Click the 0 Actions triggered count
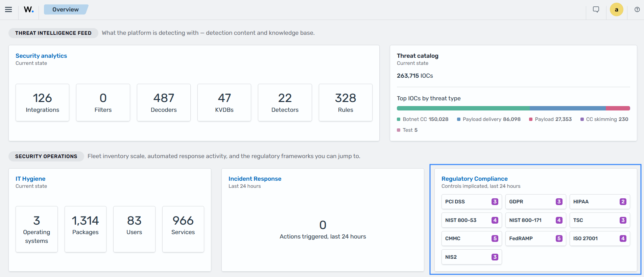 point(323,225)
